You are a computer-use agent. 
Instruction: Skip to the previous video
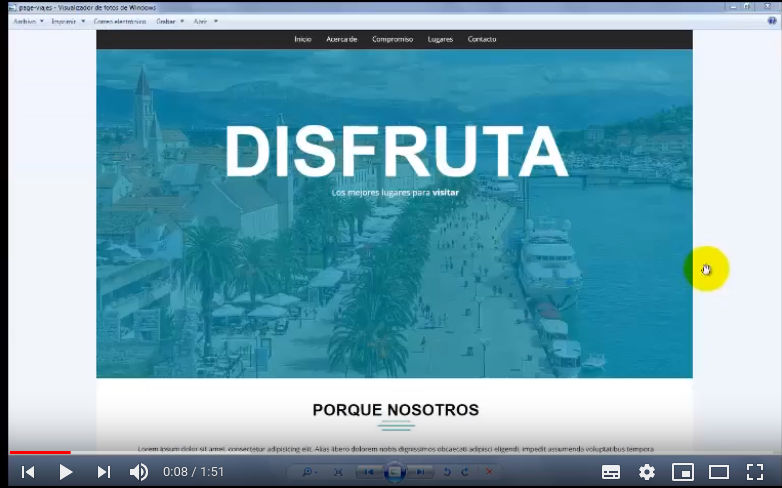point(28,472)
